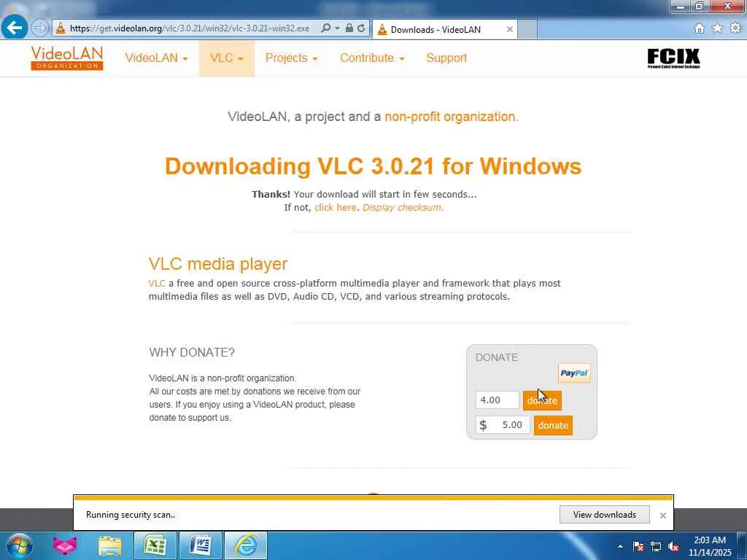Click the 'click here' download link
This screenshot has width=747, height=560.
point(336,208)
